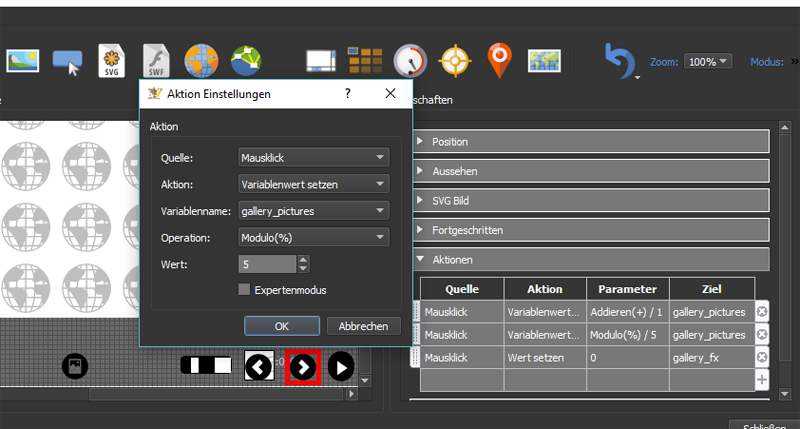Select the hotspot button tool with cursor
Viewport: 800px width, 429px height.
(x=68, y=62)
